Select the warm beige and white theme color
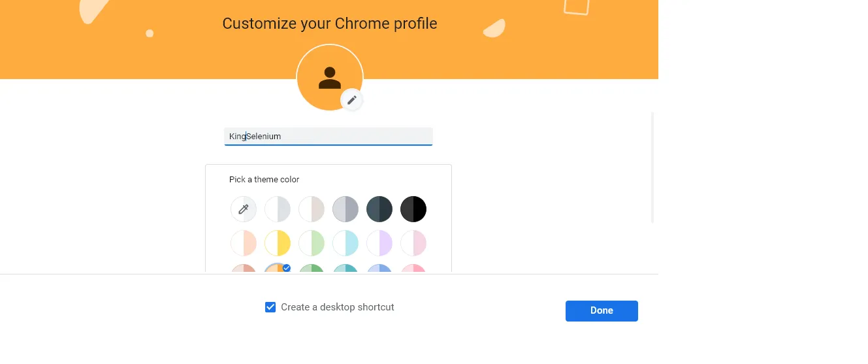This screenshot has width=868, height=364. [312, 209]
